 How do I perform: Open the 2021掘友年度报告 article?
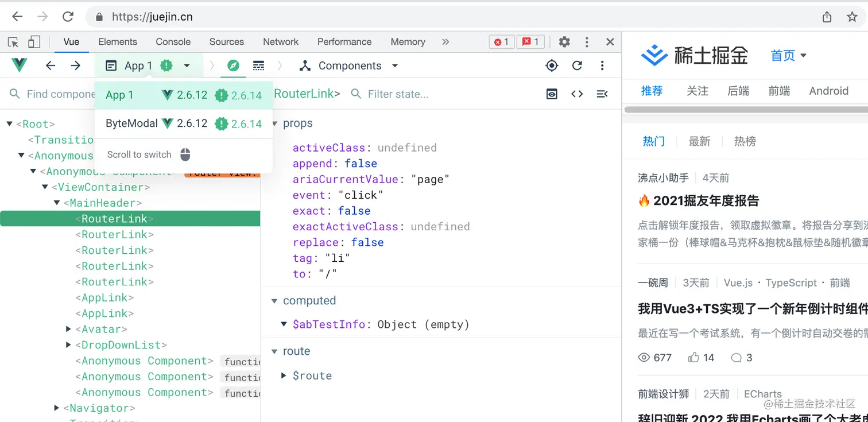coord(706,201)
